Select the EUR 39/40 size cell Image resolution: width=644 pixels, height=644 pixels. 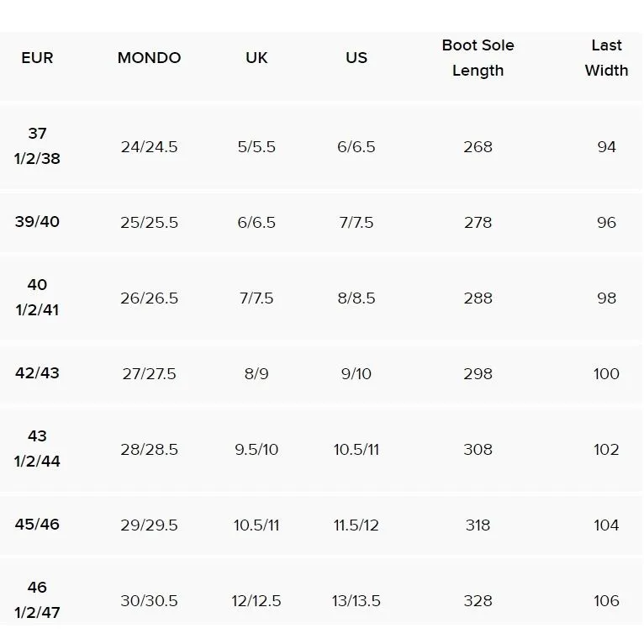(x=37, y=222)
